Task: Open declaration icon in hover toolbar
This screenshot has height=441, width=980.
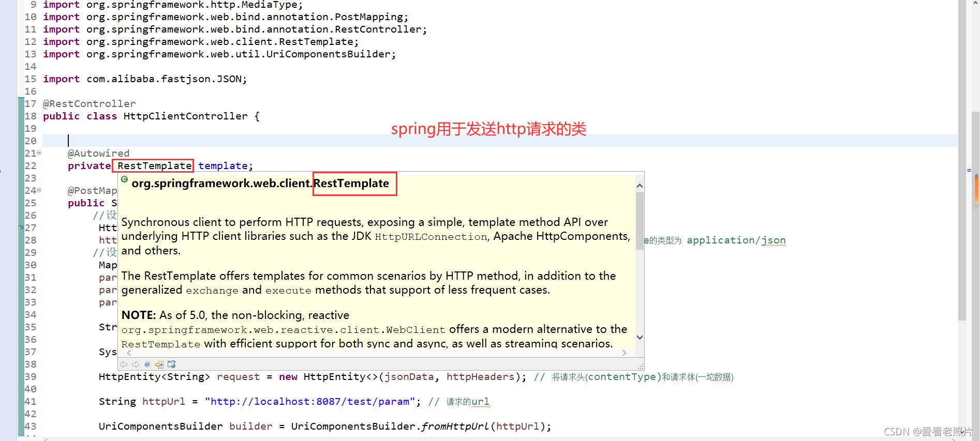Action: click(x=159, y=364)
